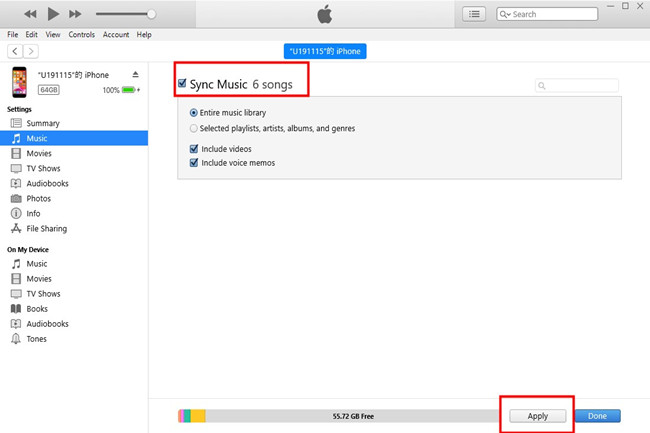Viewport: 650px width, 433px height.
Task: Open the Account menu
Action: pyautogui.click(x=116, y=34)
